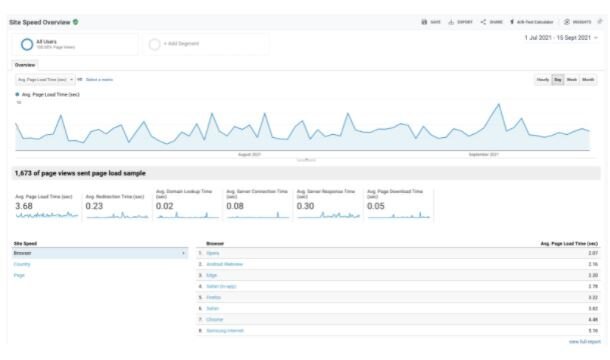
Task: Open the Edge browser row
Action: click(x=398, y=276)
